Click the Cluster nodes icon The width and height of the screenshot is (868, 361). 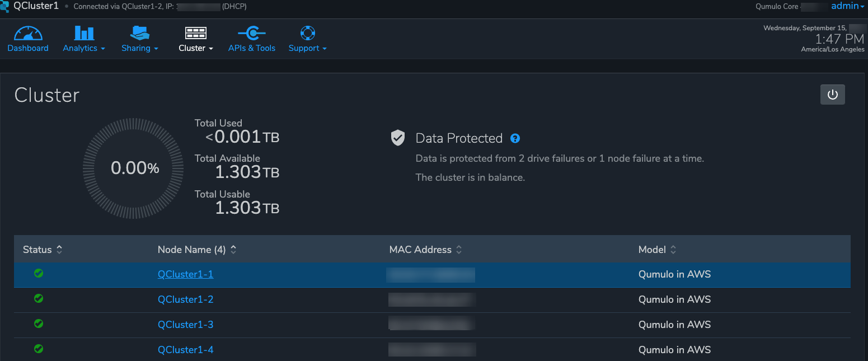point(195,33)
